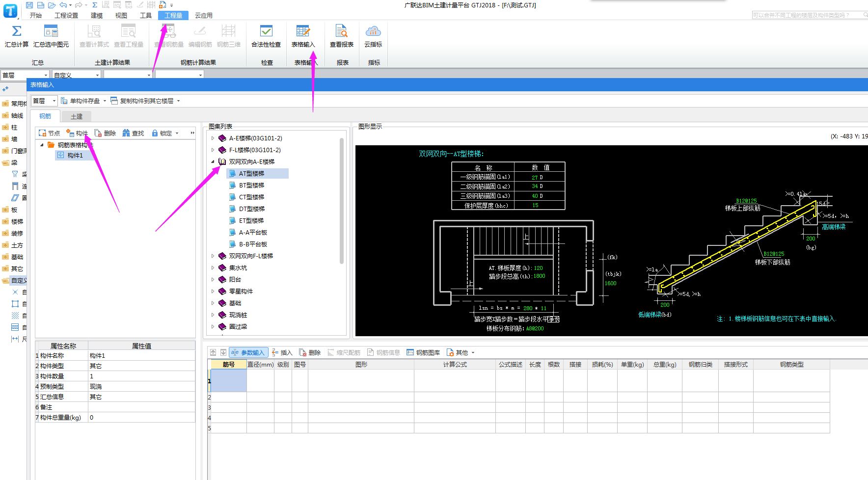The image size is (868, 480).
Task: Click the first 筋号 cell in rebar table
Action: 228,381
